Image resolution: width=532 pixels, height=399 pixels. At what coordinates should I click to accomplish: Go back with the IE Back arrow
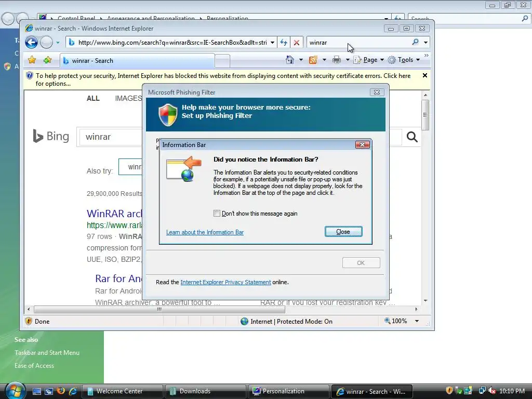pos(31,43)
